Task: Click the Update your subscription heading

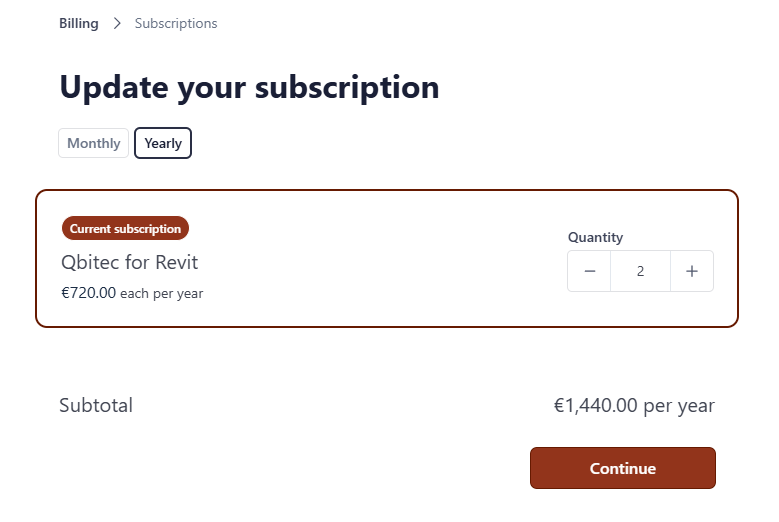Action: (x=249, y=87)
